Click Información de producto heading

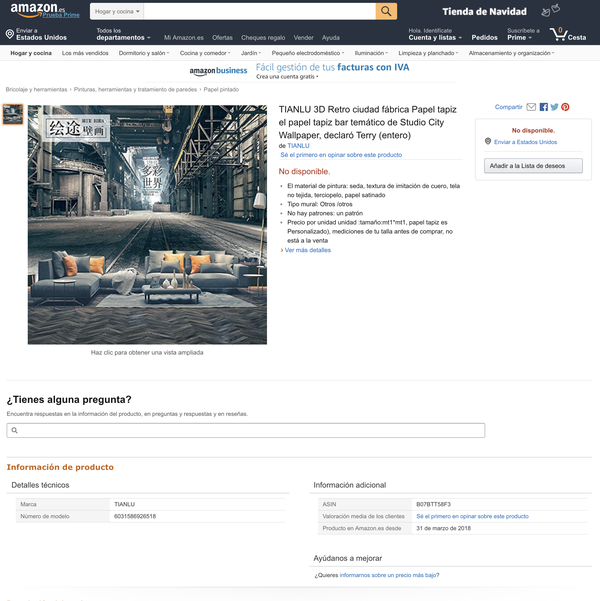60,467
